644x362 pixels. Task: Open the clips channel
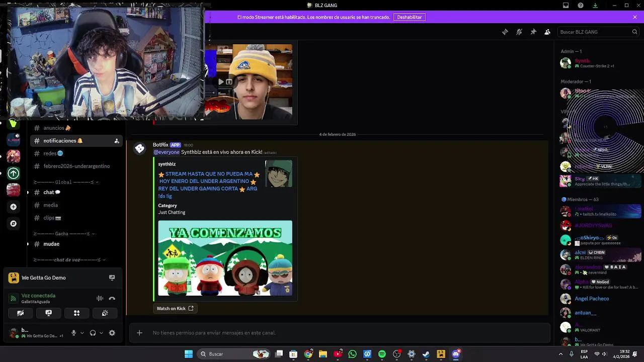click(x=75, y=218)
